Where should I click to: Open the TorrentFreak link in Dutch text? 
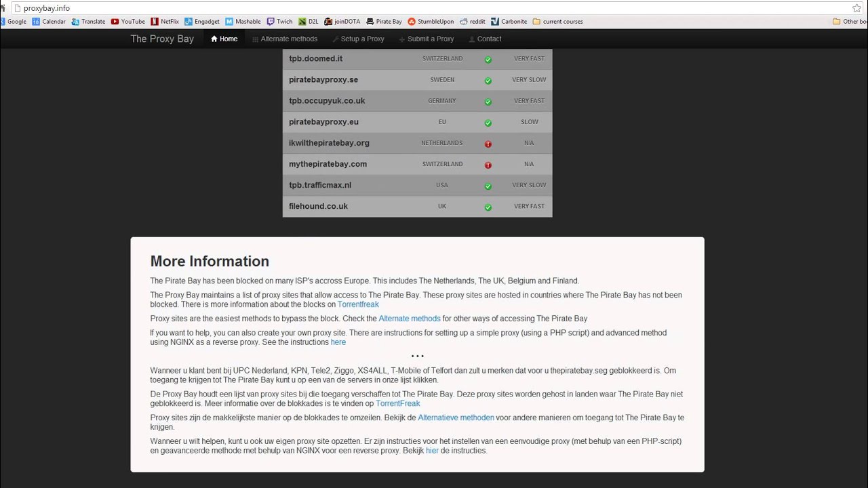coord(398,403)
